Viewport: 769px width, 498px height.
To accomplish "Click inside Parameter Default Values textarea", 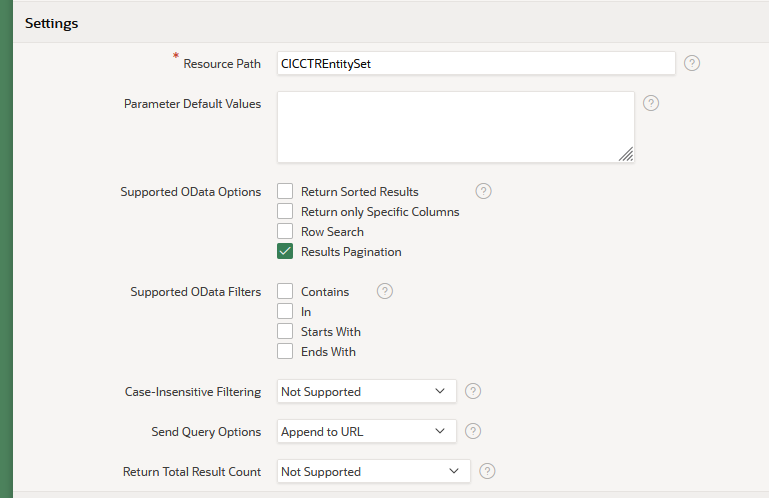I will 456,127.
